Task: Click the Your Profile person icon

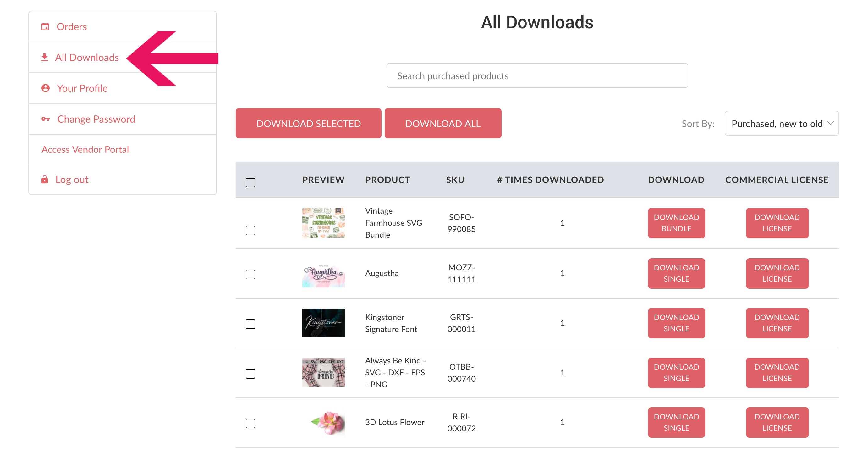Action: (46, 88)
